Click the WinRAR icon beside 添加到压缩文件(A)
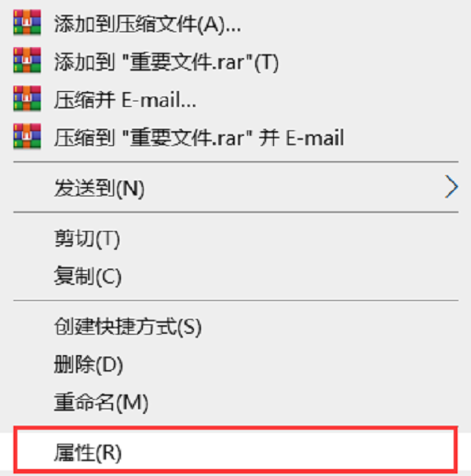 coord(27,22)
